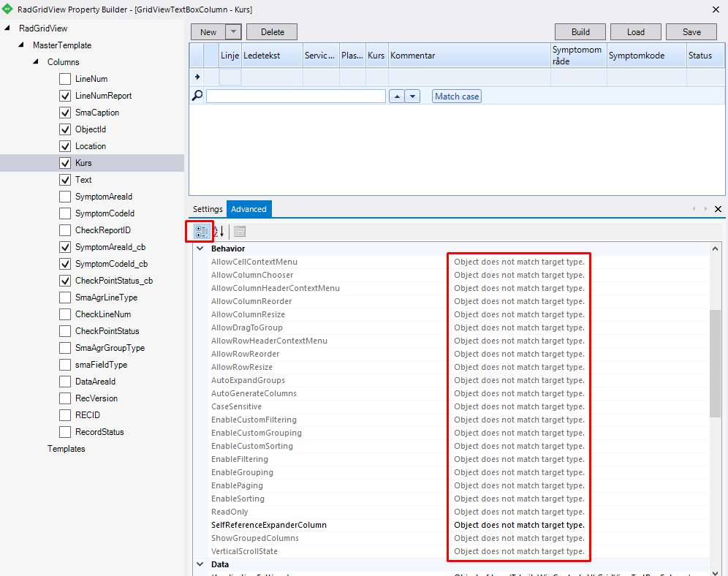Click property grid scroll up arrow
This screenshot has width=728, height=576.
(715, 249)
